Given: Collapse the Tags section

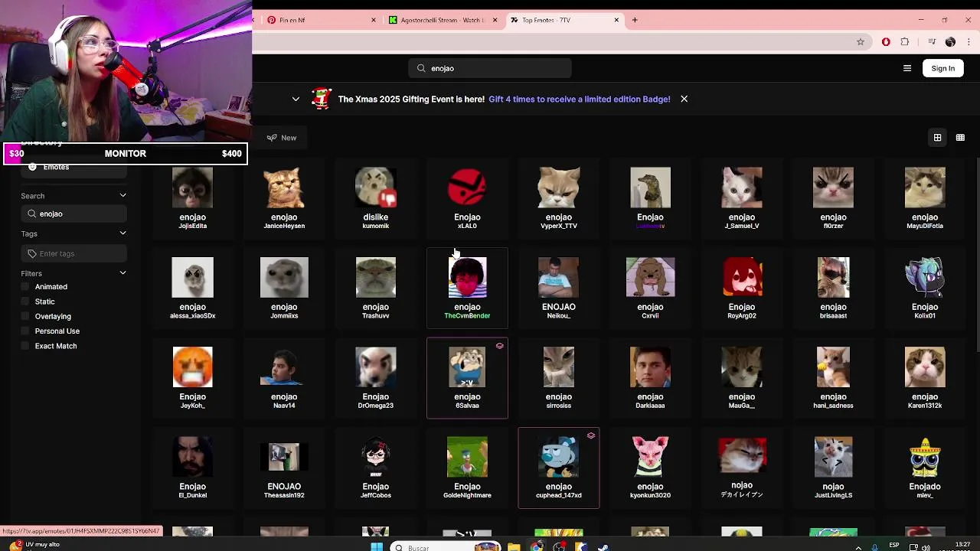Looking at the screenshot, I should pos(122,233).
